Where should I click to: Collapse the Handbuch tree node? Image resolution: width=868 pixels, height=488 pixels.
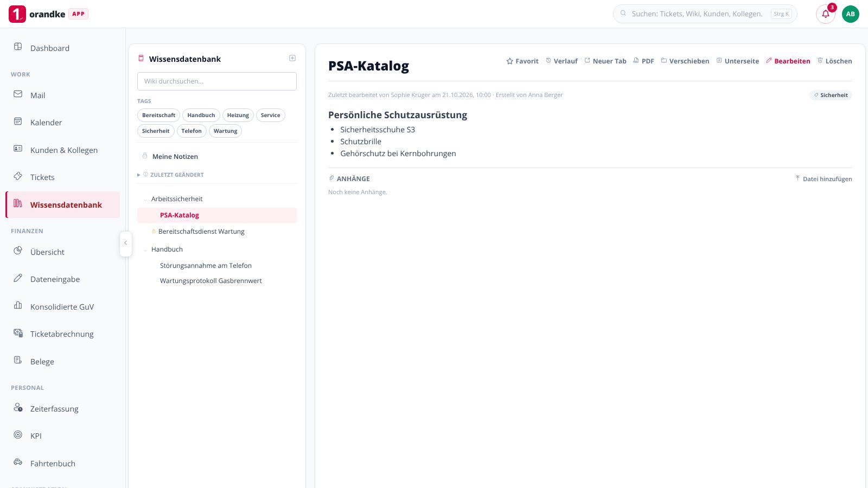(x=145, y=250)
